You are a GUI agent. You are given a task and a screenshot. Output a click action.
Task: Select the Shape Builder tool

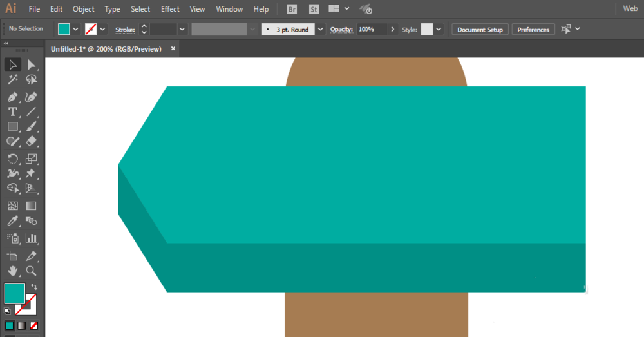tap(13, 188)
